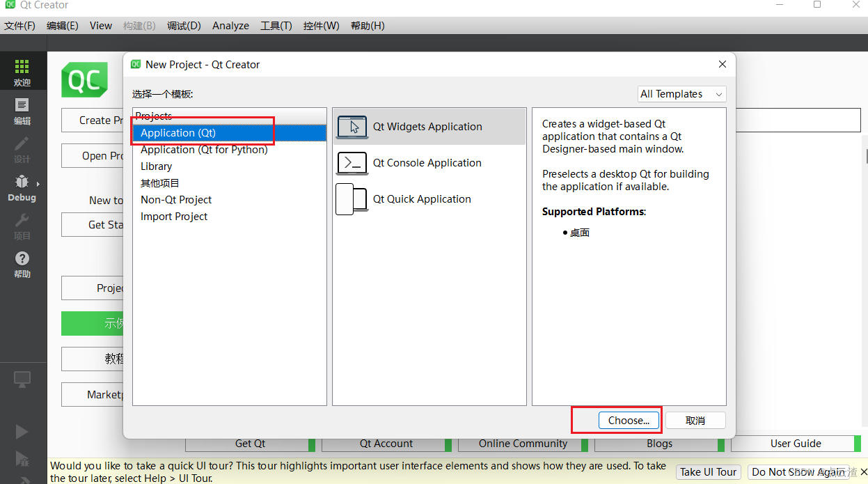Image resolution: width=868 pixels, height=484 pixels.
Task: Open the Online Community link button
Action: [523, 444]
